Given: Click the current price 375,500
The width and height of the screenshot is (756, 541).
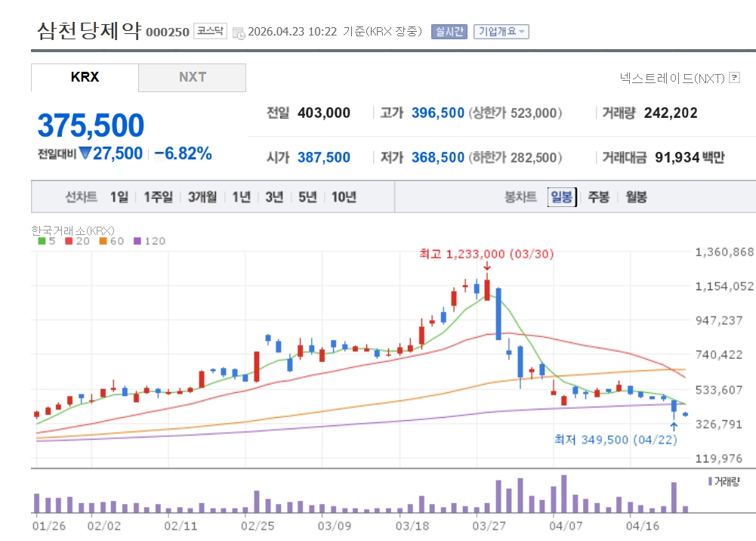Looking at the screenshot, I should (x=91, y=125).
